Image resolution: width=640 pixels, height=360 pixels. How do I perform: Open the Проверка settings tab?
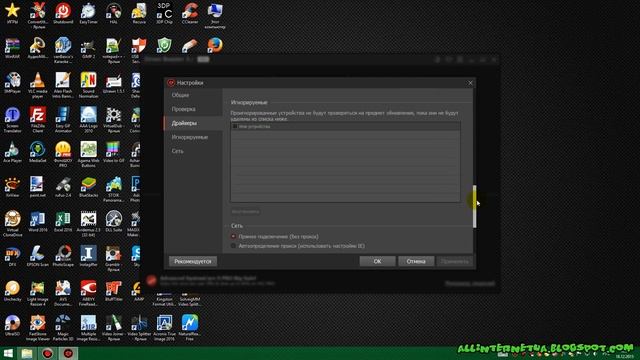[x=183, y=109]
